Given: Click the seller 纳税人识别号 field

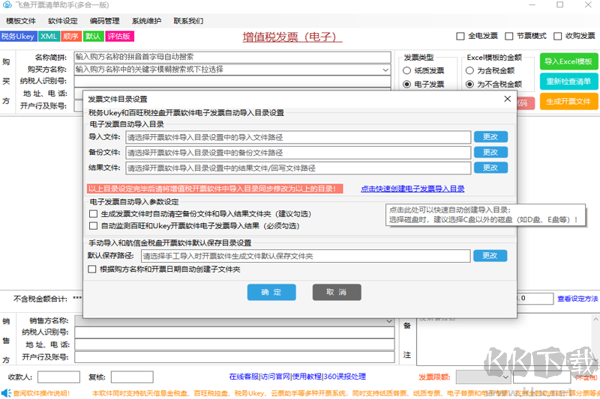Looking at the screenshot, I should 234,332.
